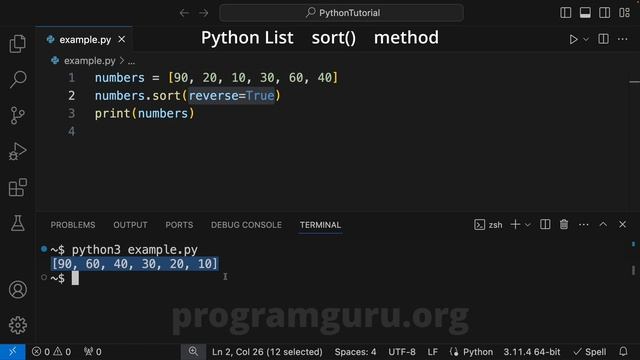Click the python3 example.py command line
The width and height of the screenshot is (640, 360).
[x=135, y=249]
